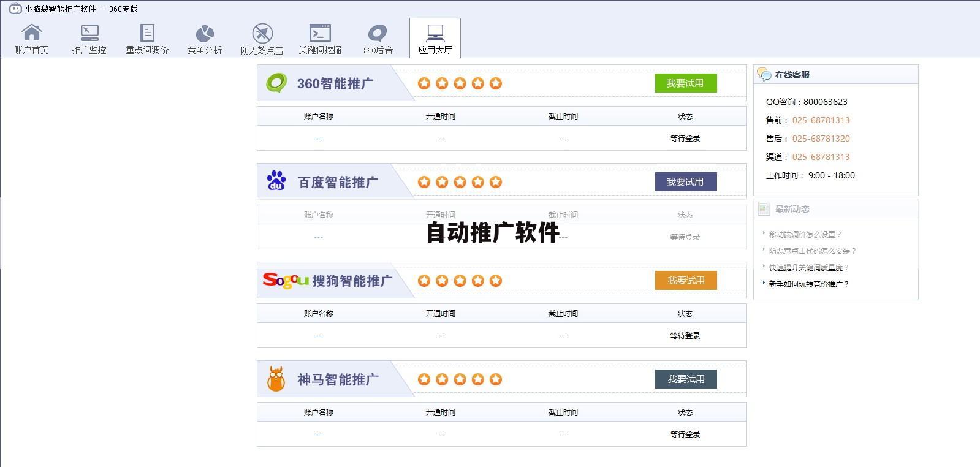The image size is (980, 467).
Task: Open the 账户首页 home icon
Action: pos(31,32)
